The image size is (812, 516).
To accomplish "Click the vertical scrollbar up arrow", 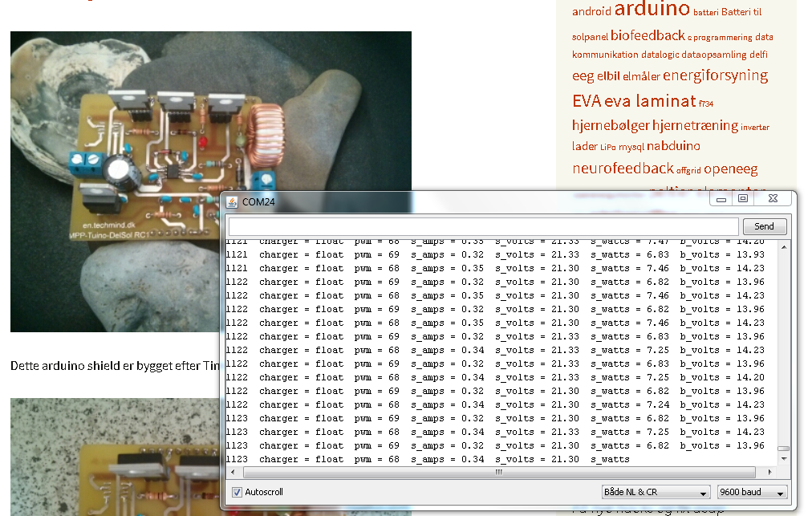I will tap(784, 248).
